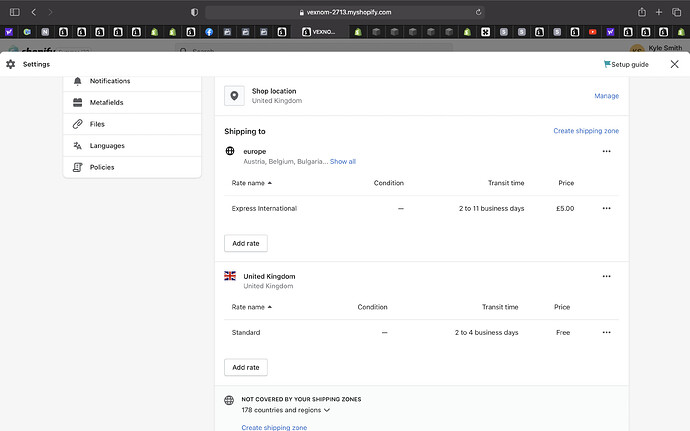The width and height of the screenshot is (690, 431).
Task: Close the Settings panel with X
Action: 673,64
